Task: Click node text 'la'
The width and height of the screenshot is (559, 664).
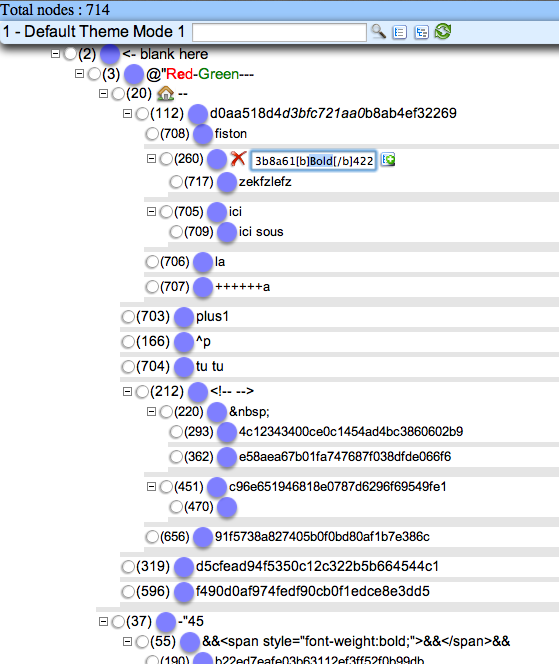Action: coord(220,262)
